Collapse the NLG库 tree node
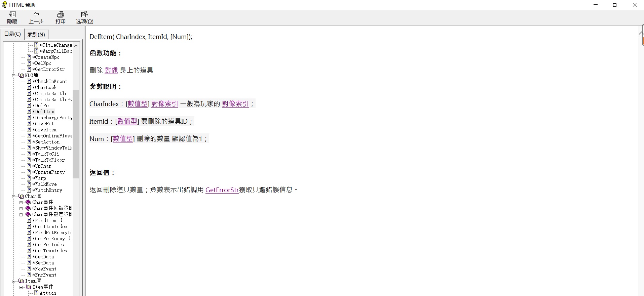The image size is (644, 296). 14,76
